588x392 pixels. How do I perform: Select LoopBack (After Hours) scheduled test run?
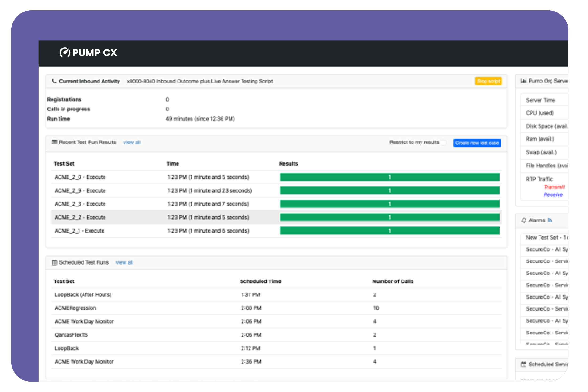click(83, 295)
